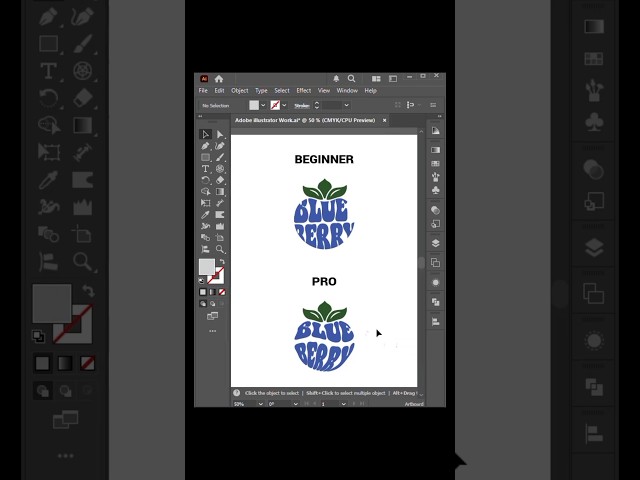Select the Gradient tool in the toolbar
Image resolution: width=640 pixels, height=480 pixels.
[220, 191]
